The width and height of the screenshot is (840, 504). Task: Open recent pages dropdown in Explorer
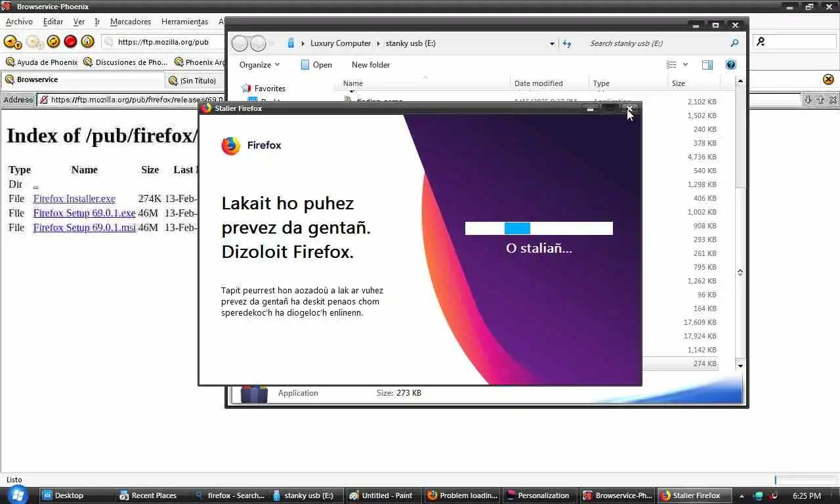(x=272, y=43)
